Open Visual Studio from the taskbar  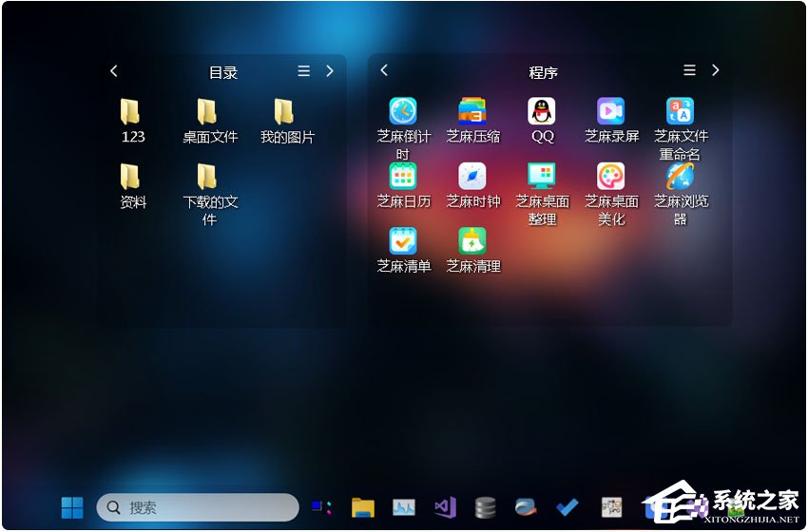pos(445,508)
